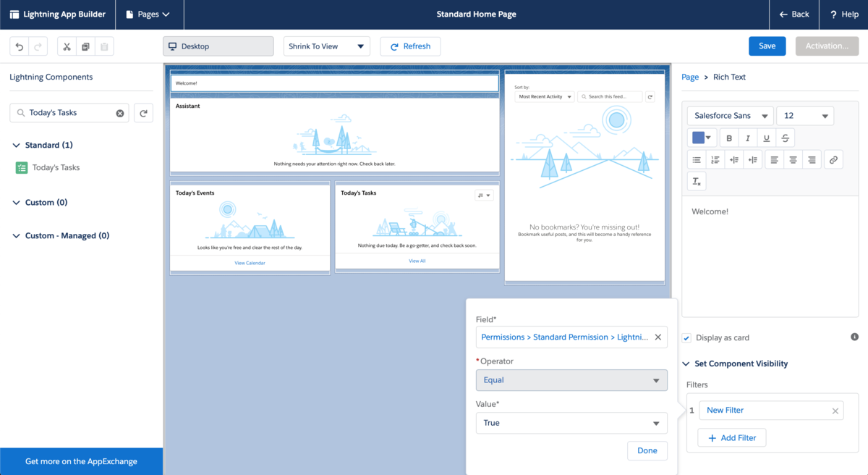Open the Operator Equal dropdown

(571, 380)
